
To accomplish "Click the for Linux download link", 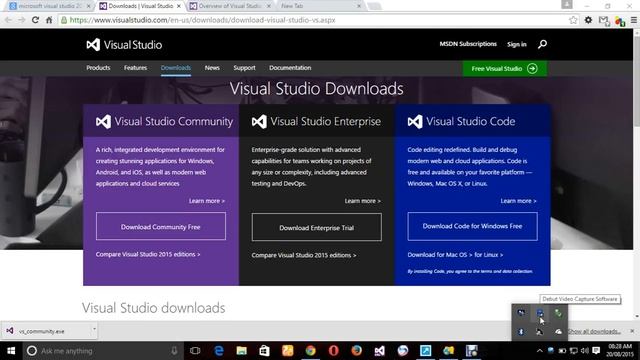I will pyautogui.click(x=489, y=255).
